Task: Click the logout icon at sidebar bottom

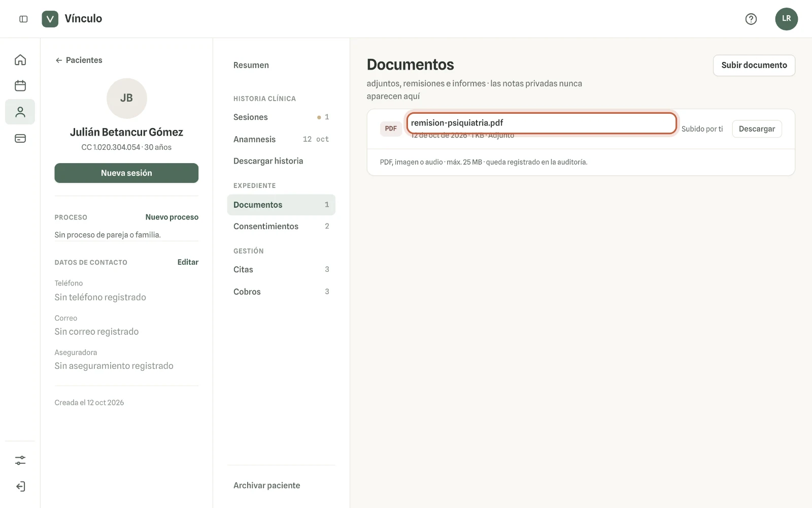Action: click(x=20, y=486)
